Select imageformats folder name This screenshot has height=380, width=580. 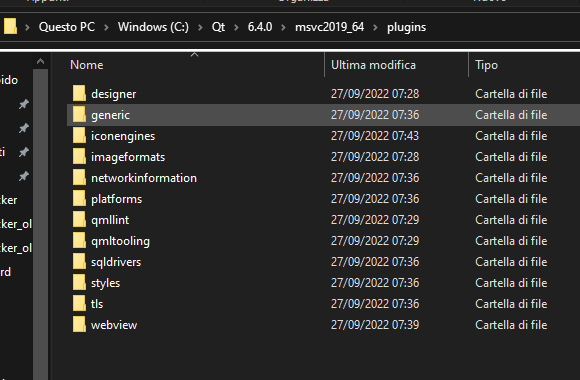point(128,157)
